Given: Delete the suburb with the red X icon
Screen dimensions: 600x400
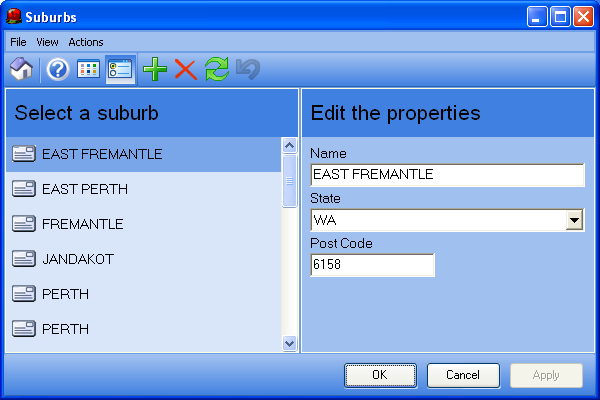Looking at the screenshot, I should pos(186,69).
